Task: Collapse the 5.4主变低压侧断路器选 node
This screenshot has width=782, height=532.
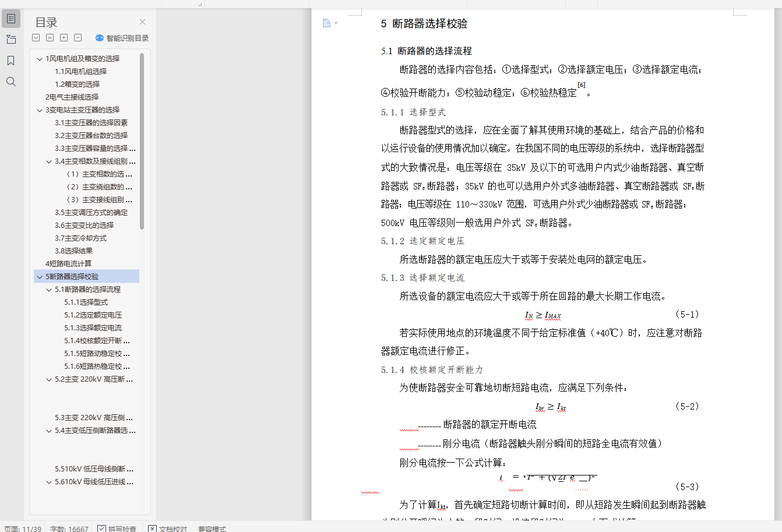Action: pyautogui.click(x=49, y=431)
